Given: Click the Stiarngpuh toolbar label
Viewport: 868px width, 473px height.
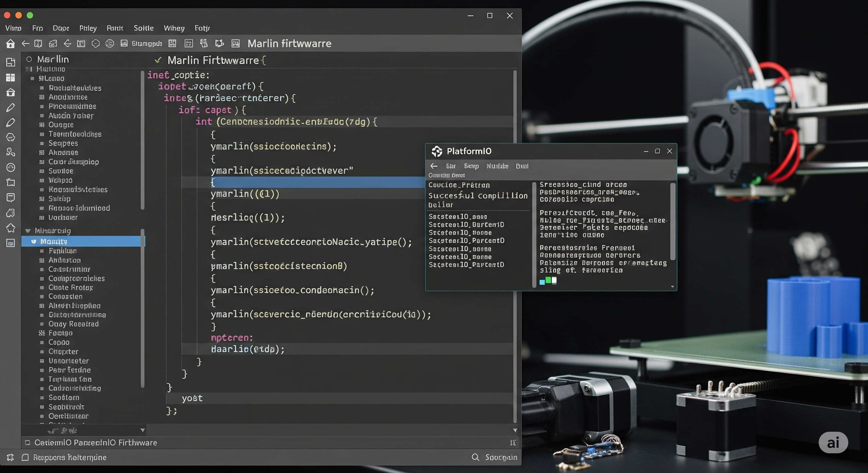Looking at the screenshot, I should coord(147,43).
